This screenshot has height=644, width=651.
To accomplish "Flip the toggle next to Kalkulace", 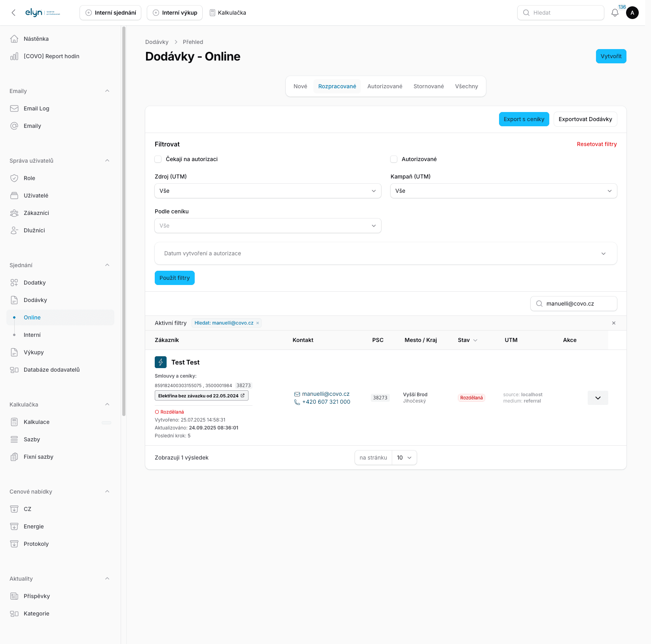I will [x=106, y=422].
